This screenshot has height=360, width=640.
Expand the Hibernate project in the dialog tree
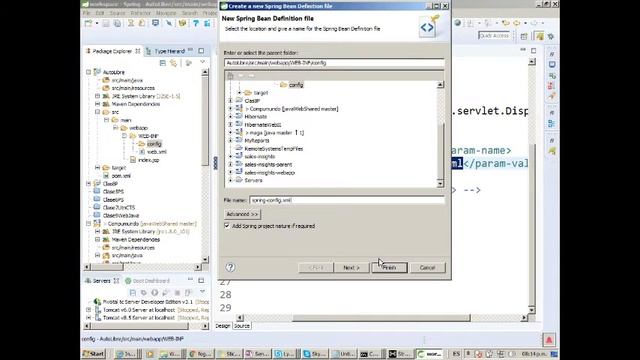click(x=231, y=117)
